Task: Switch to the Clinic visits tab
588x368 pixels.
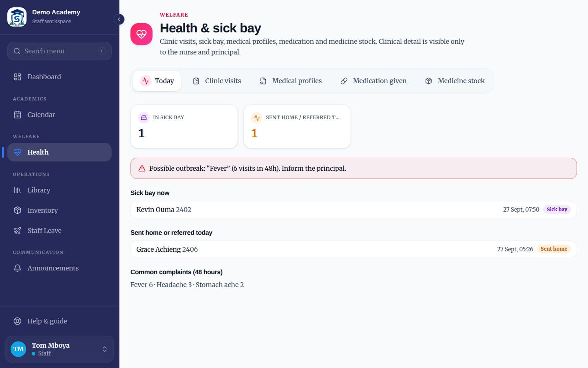Action: point(217,81)
